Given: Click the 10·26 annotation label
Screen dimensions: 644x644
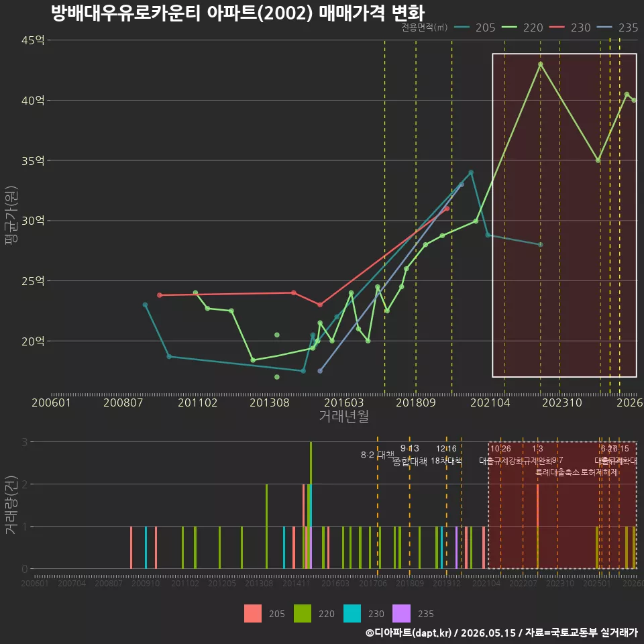Looking at the screenshot, I should [500, 449].
